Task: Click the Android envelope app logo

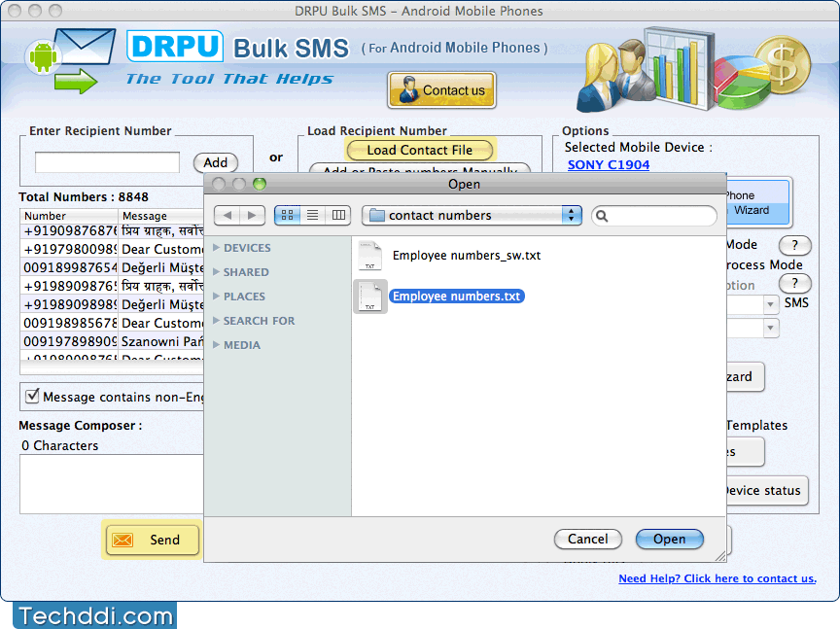Action: point(71,60)
